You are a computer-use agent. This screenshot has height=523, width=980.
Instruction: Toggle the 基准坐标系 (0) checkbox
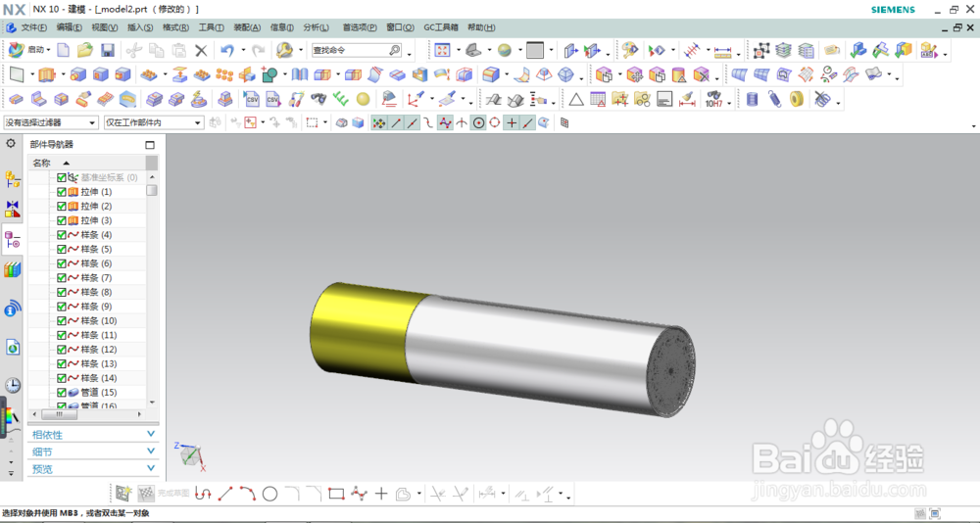click(x=61, y=177)
